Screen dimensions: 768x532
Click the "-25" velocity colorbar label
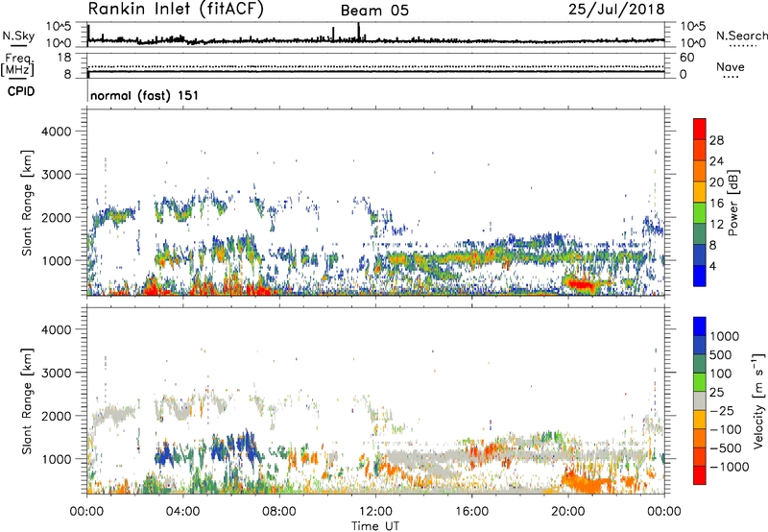pos(721,411)
